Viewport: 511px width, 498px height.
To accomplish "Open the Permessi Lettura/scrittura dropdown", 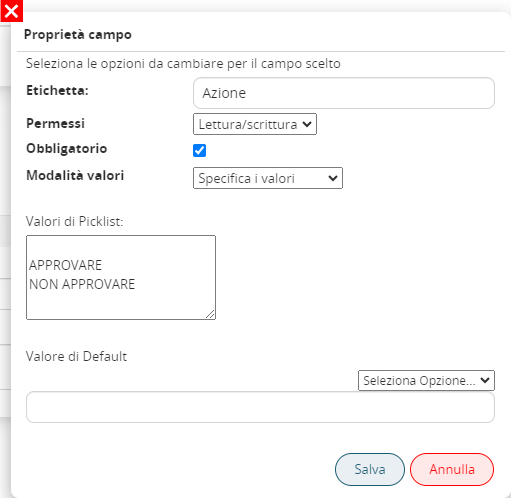I will [x=255, y=124].
